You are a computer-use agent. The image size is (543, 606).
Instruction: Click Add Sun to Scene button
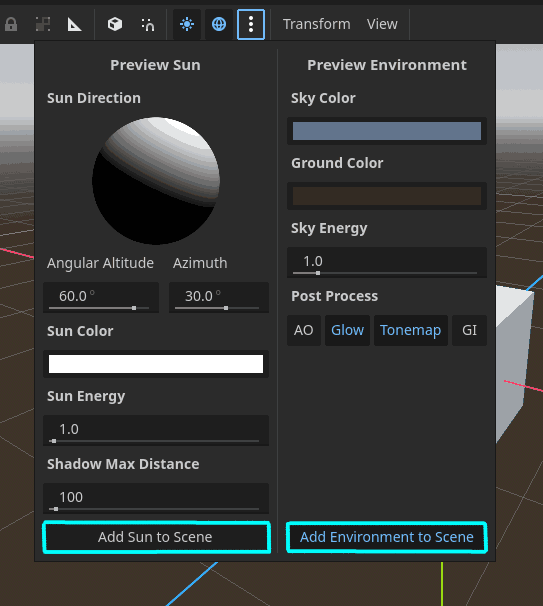[156, 537]
